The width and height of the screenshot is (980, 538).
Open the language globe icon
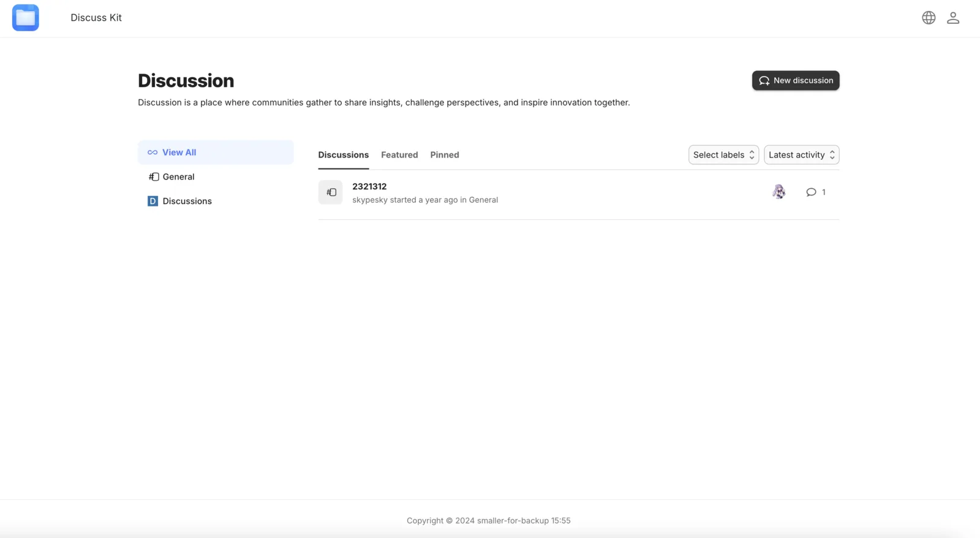[929, 18]
